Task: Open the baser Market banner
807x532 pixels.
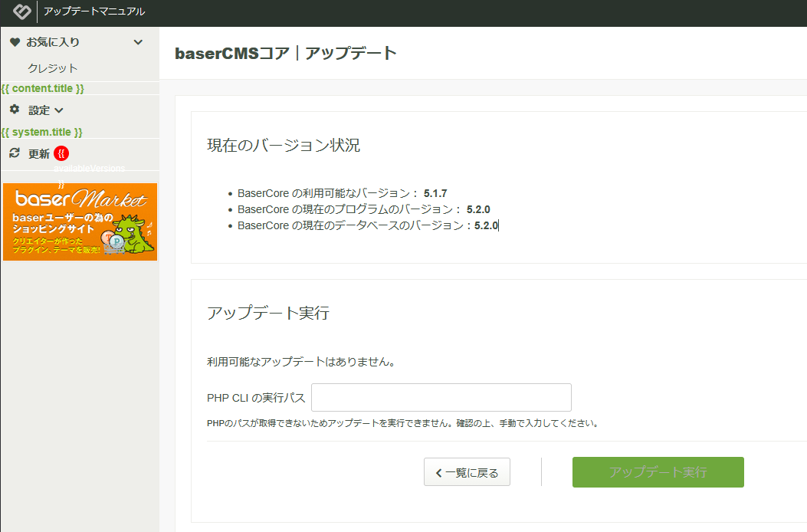Action: tap(80, 222)
